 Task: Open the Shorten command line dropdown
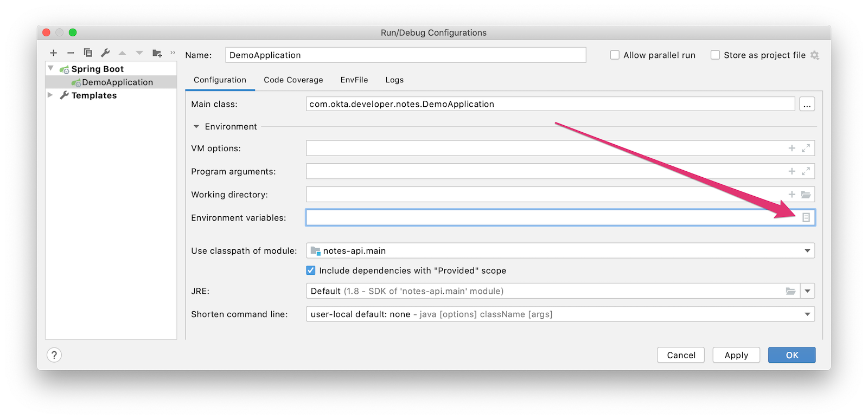[807, 314]
